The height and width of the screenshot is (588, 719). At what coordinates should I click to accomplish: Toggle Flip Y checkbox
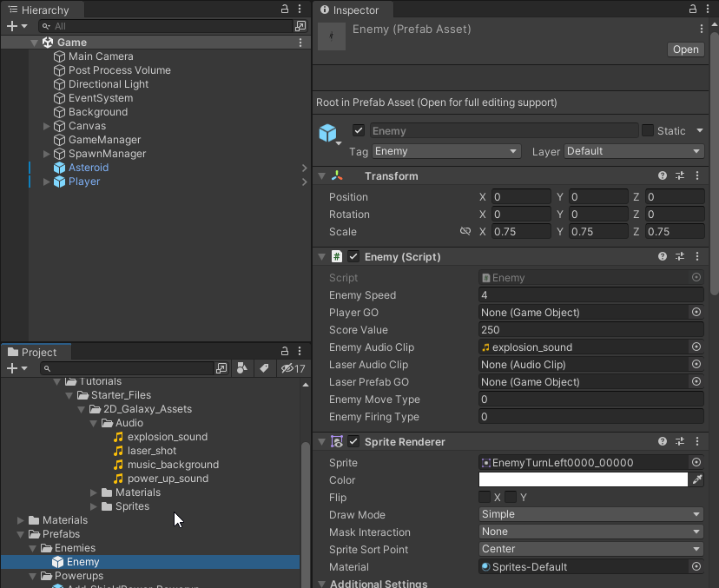(x=511, y=497)
